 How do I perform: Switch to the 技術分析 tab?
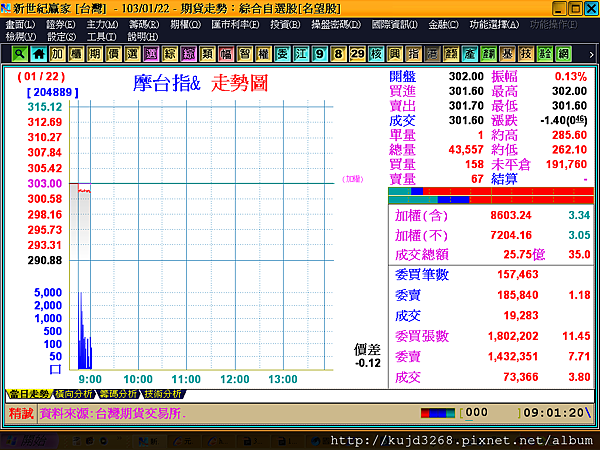coord(163,394)
